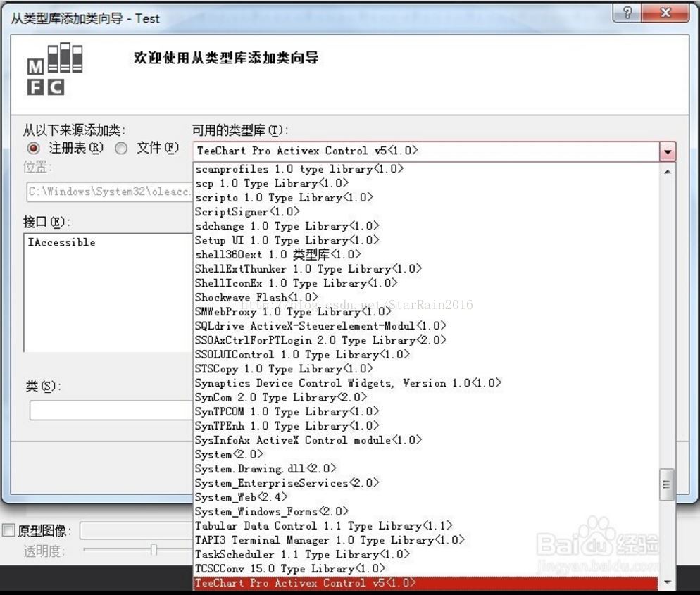Select SynTPCOM 1.0 Type Library
Viewport: 700px width, 595px height.
[x=426, y=411]
